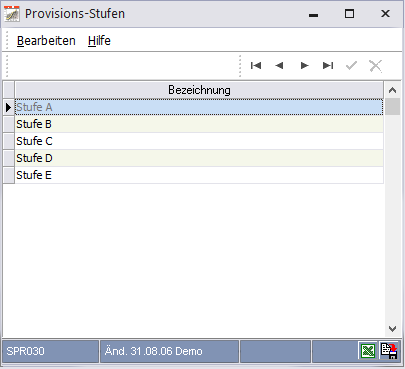Jump to last record in navigator
The height and width of the screenshot is (369, 405).
click(328, 65)
